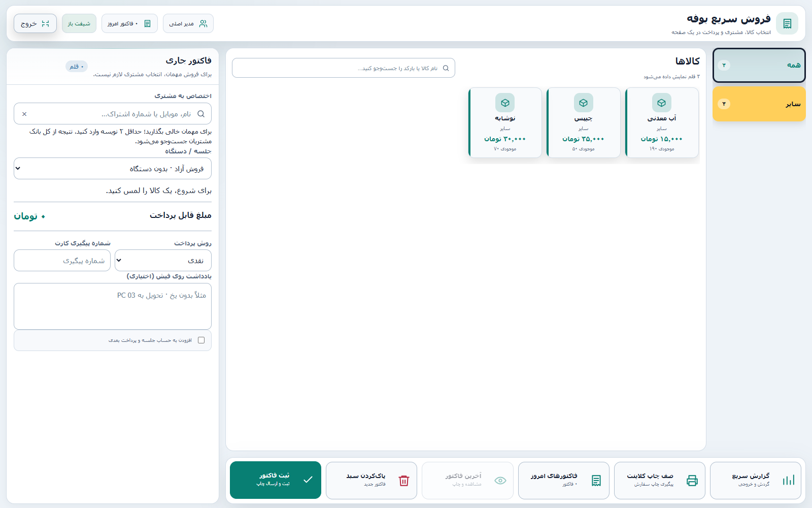The width and height of the screenshot is (812, 508).
Task: Tap the نوشابه product box icon
Action: [505, 103]
